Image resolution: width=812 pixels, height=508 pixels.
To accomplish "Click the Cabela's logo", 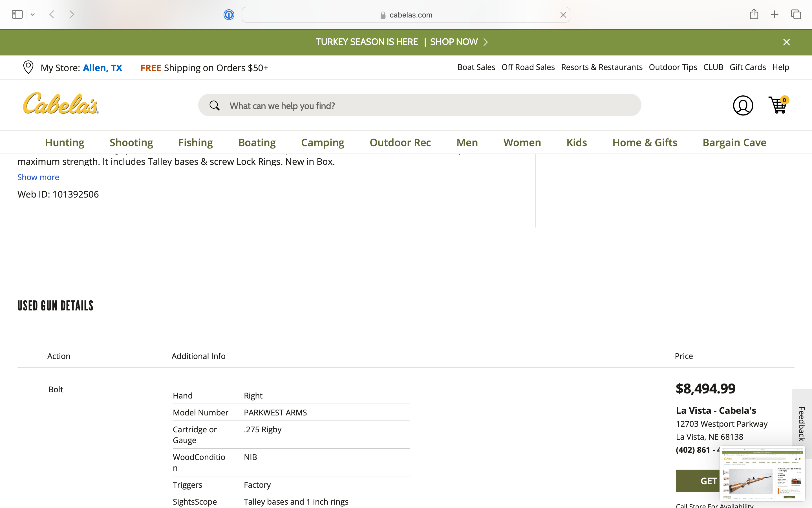I will 61,104.
